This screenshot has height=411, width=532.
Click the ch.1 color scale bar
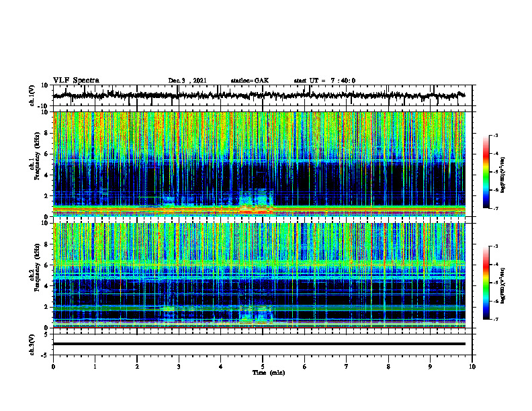point(486,172)
